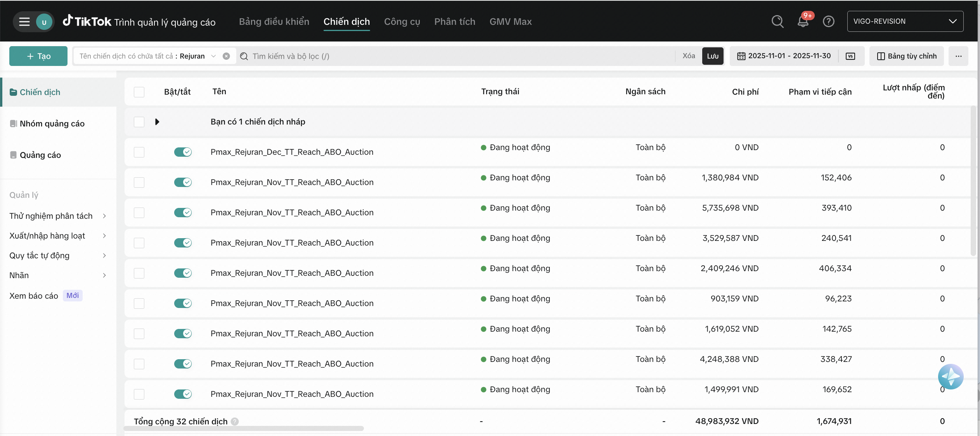Click the Tạo create button
Image resolution: width=980 pixels, height=436 pixels.
pyautogui.click(x=38, y=56)
